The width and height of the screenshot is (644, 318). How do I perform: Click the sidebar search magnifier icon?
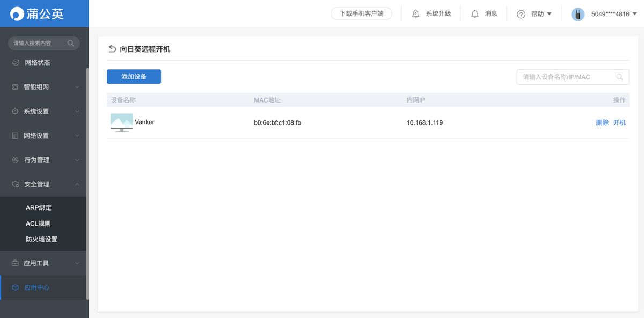[71, 43]
